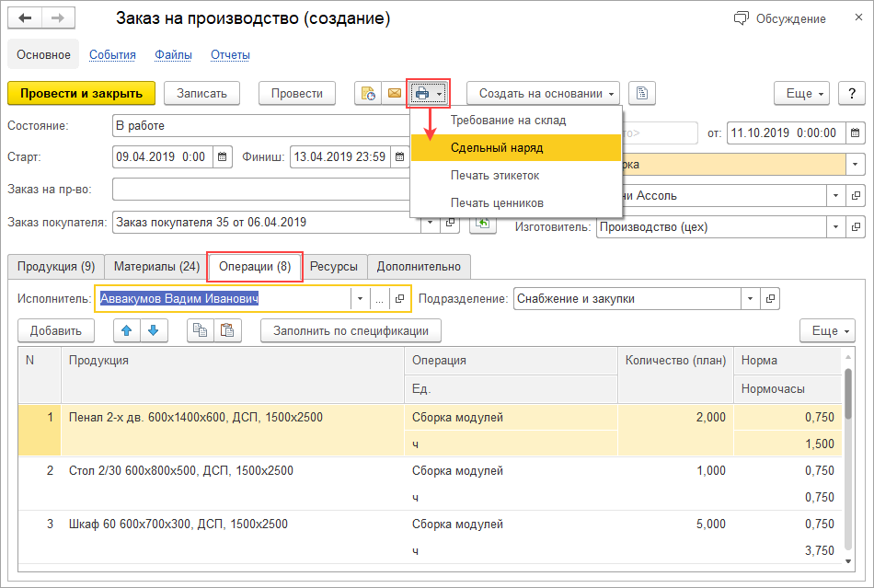Screen dimensions: 874x588
Task: Click the Добавить button
Action: 56,330
